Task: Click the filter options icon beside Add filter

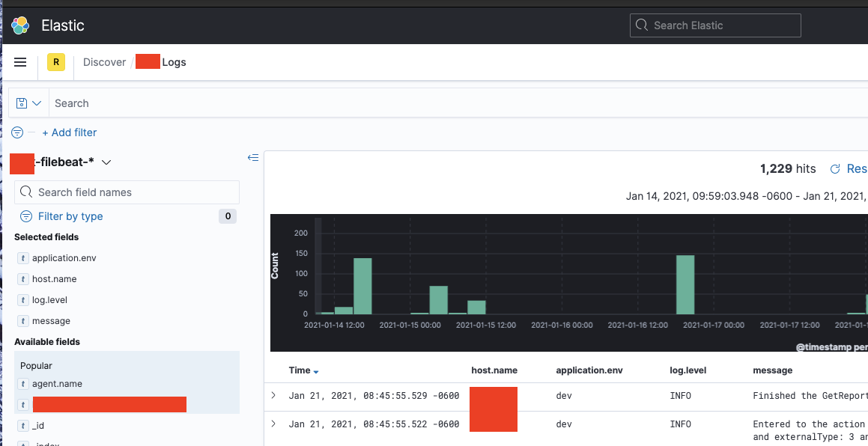Action: click(x=16, y=132)
